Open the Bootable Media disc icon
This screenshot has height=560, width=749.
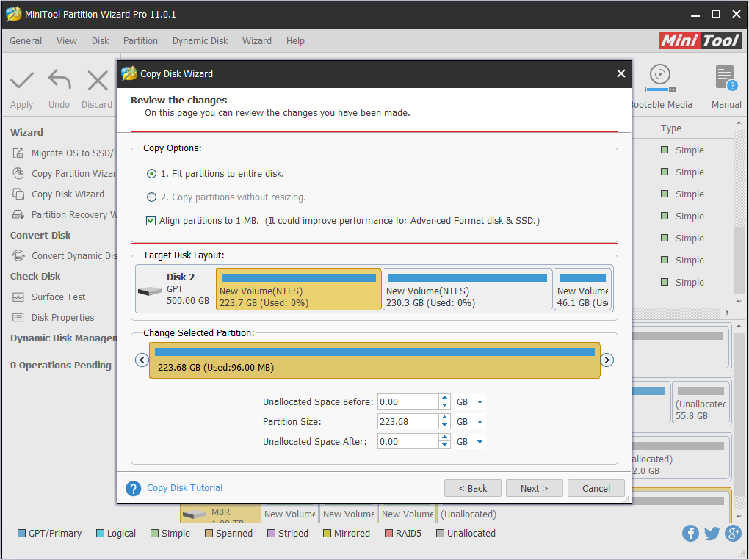(660, 79)
